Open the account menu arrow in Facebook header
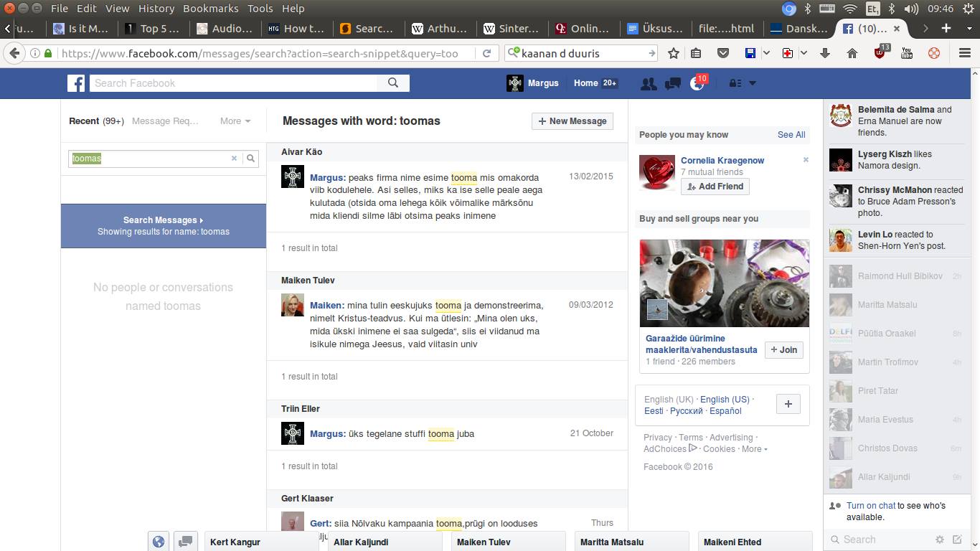Screen dimensions: 980x551 point(752,83)
